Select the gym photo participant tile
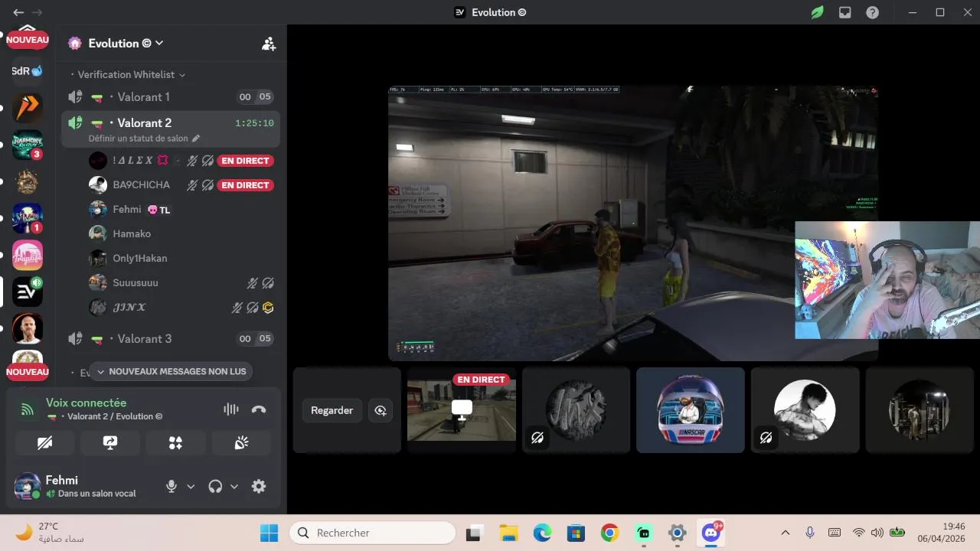The image size is (980, 551). tap(919, 410)
